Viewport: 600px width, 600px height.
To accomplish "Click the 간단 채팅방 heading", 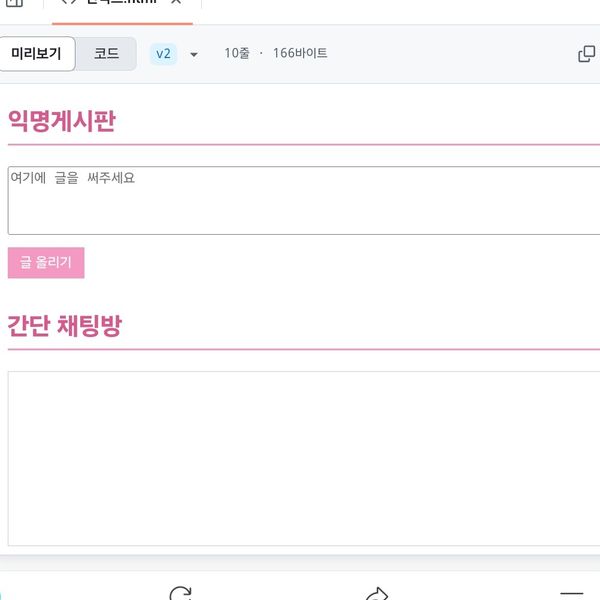I will pos(64,326).
